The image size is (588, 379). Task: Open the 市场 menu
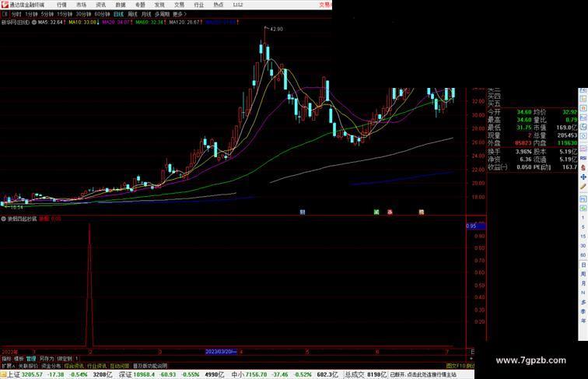[x=81, y=5]
